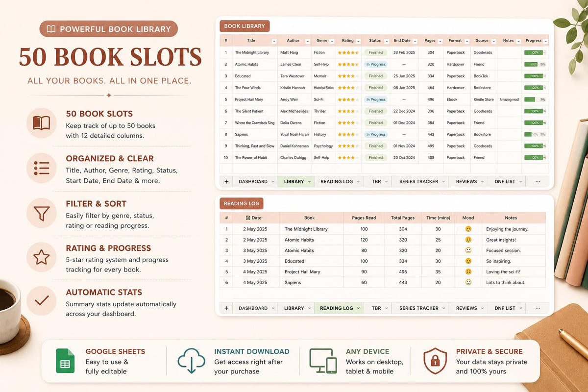588x392 pixels.
Task: Click the desktop and mobile devices icon
Action: [x=323, y=361]
